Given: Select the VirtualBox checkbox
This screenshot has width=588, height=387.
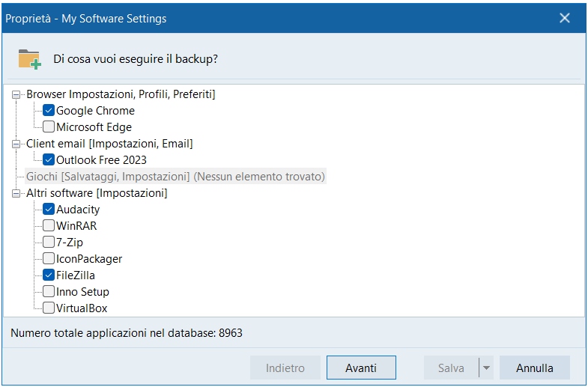Looking at the screenshot, I should pos(49,308).
